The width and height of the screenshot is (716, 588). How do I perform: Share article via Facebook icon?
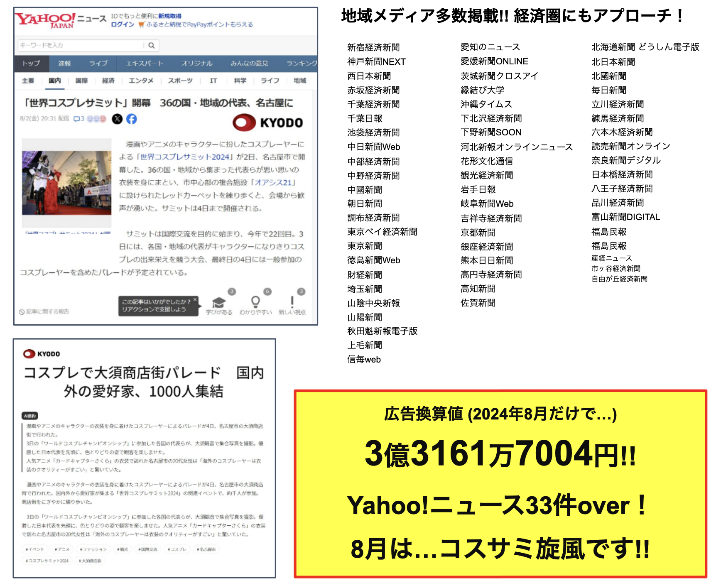132,119
